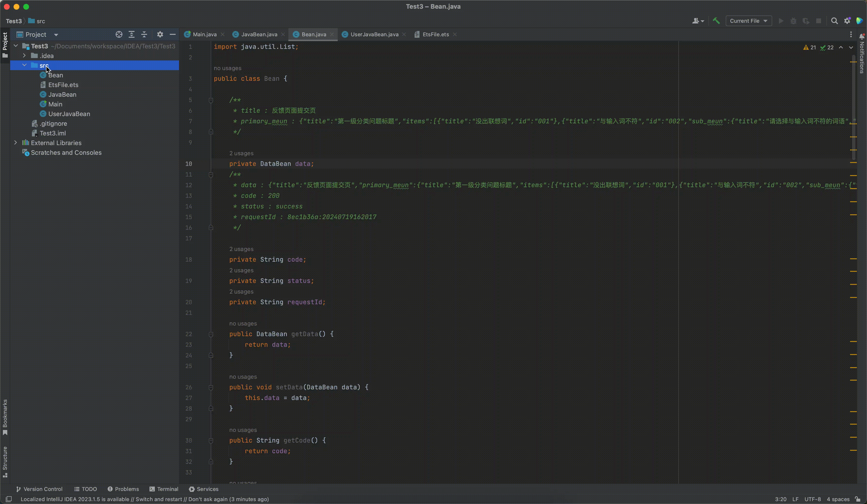Open the Terminal tool window
The image size is (867, 504).
[164, 489]
